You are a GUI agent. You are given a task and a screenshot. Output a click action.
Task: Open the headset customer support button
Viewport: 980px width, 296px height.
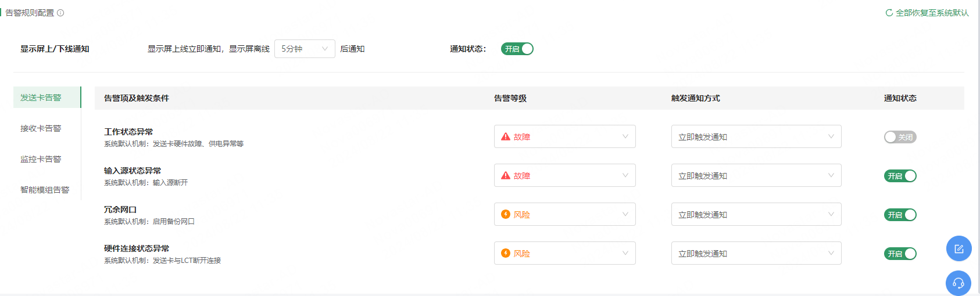click(959, 283)
